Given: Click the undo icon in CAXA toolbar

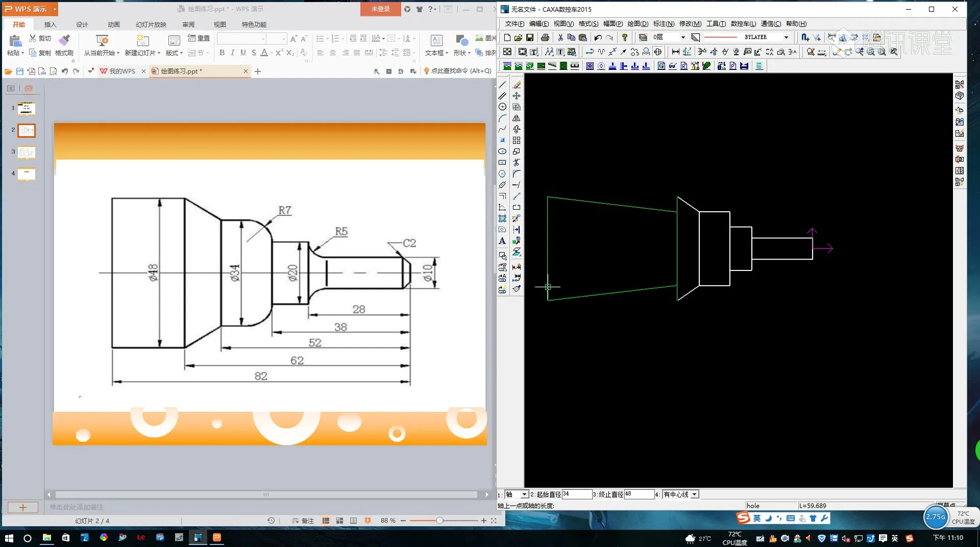Looking at the screenshot, I should [x=598, y=38].
